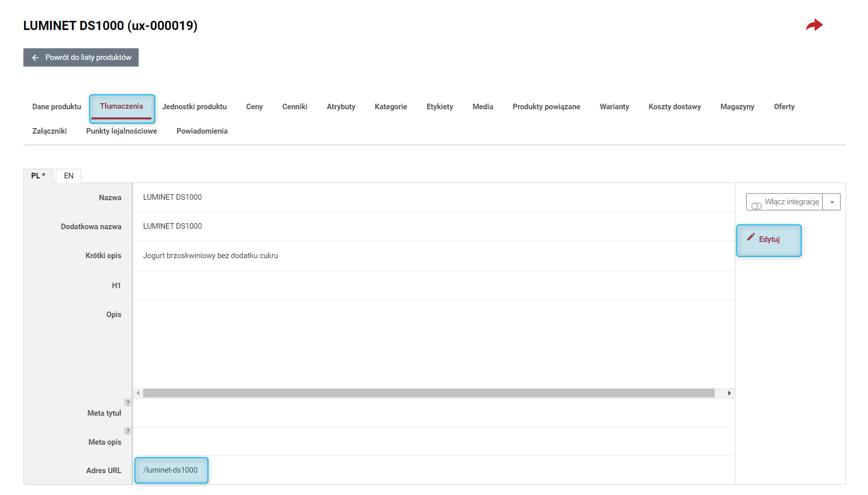Click the Nazwa label

point(110,198)
